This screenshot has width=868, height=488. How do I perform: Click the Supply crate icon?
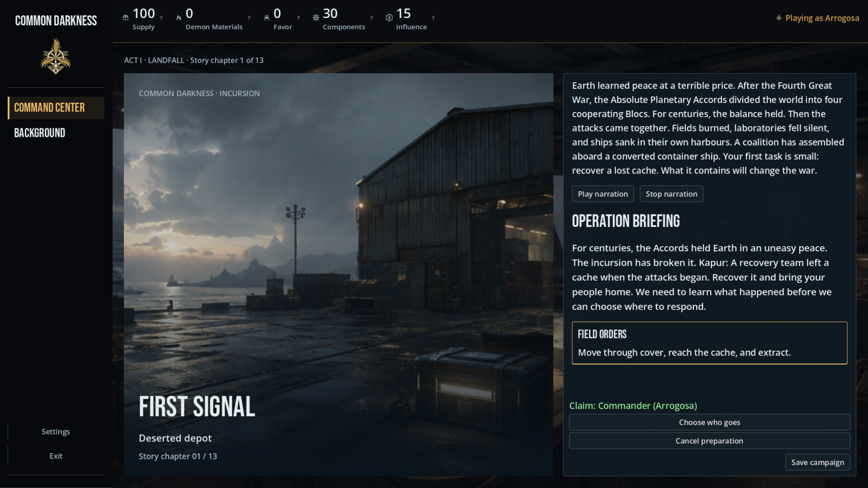coord(126,18)
